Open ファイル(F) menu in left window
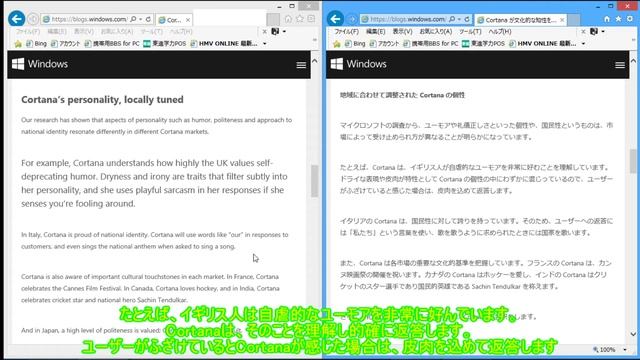This screenshot has height=360, width=640. point(28,31)
